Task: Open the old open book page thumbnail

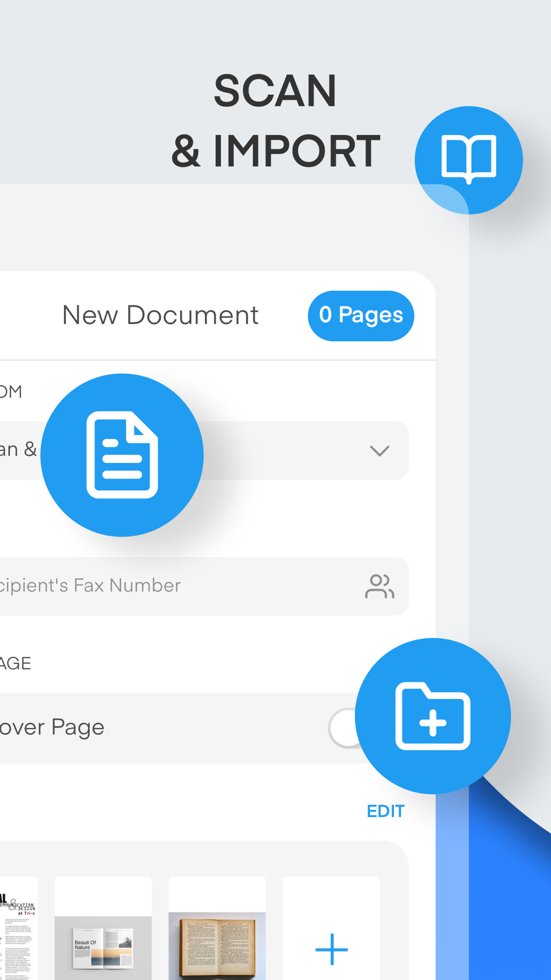Action: (217, 928)
